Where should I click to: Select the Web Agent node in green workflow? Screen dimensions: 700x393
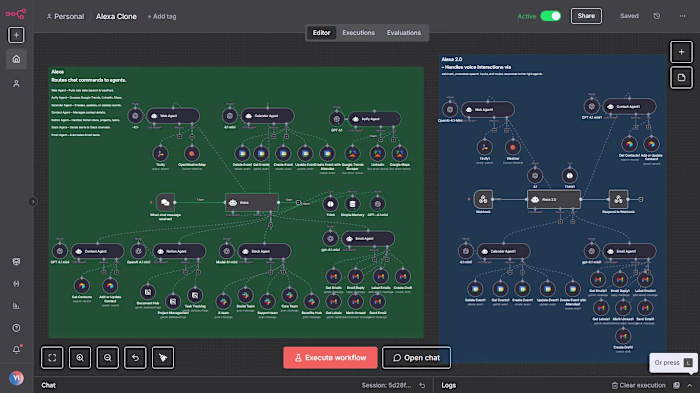point(173,116)
